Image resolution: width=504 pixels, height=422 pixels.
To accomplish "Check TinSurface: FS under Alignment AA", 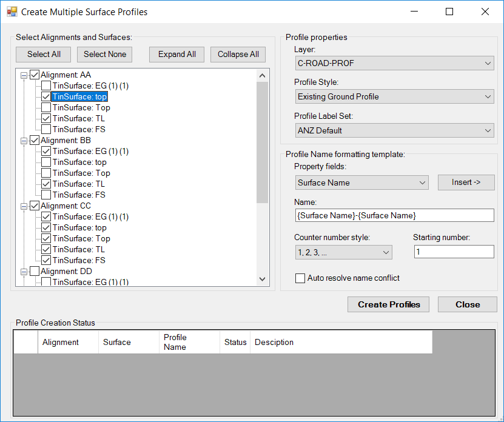I will point(46,129).
